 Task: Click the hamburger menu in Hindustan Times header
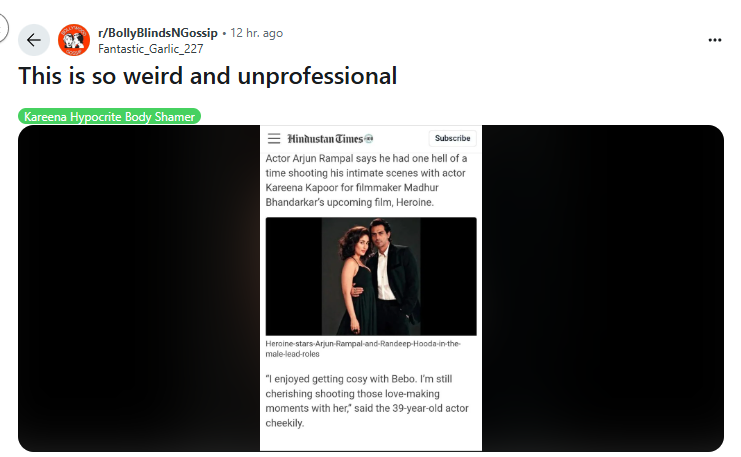coord(274,138)
